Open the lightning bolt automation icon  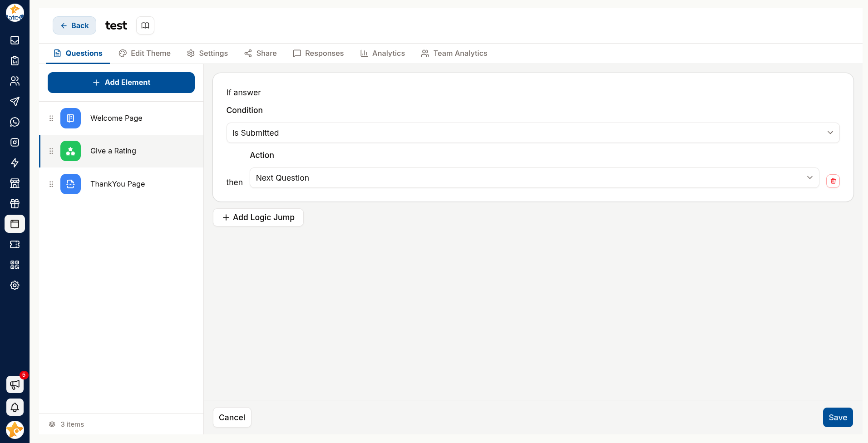[x=15, y=163]
